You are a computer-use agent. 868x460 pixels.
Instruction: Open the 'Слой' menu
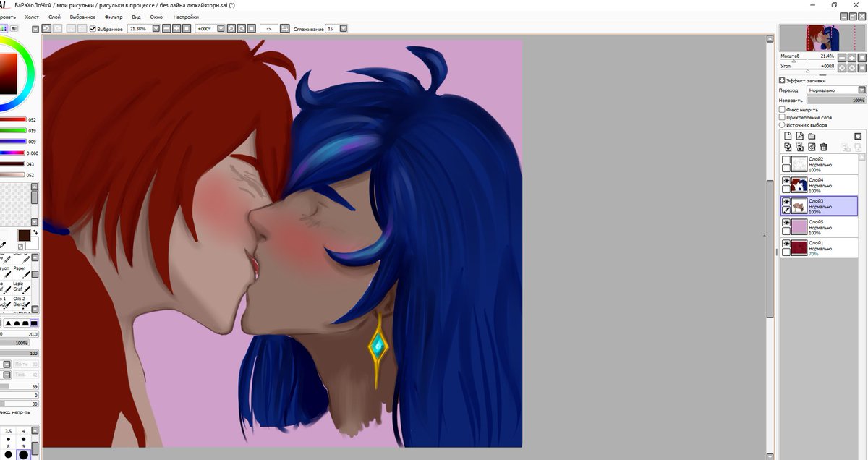click(54, 16)
